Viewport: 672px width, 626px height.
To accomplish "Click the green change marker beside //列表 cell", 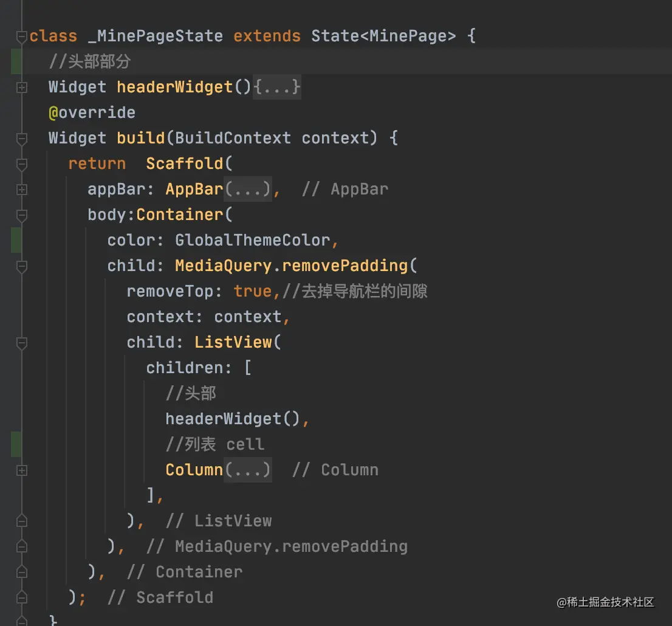I will (x=16, y=444).
